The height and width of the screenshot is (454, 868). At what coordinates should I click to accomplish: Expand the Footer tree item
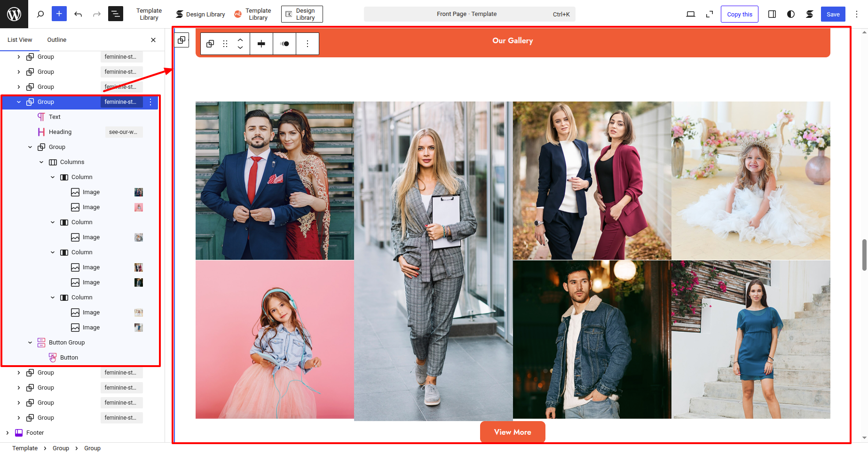(x=8, y=433)
